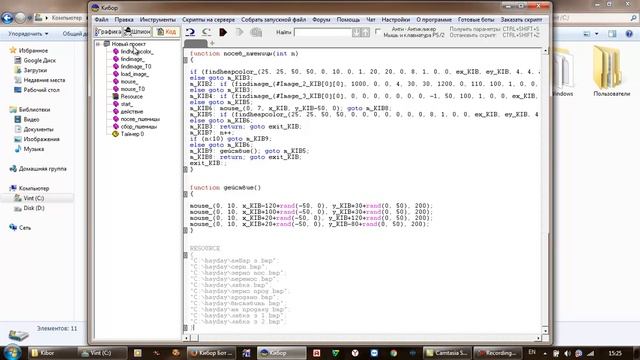Open the Файл menu
The height and width of the screenshot is (360, 640).
(x=101, y=20)
